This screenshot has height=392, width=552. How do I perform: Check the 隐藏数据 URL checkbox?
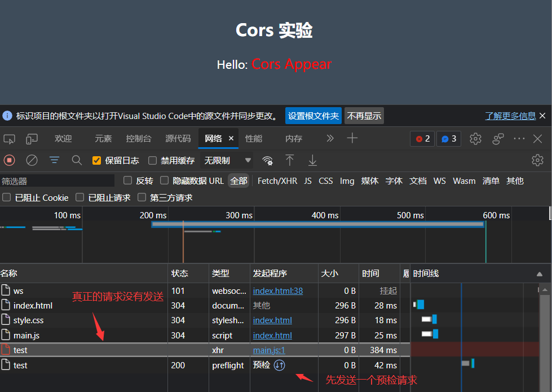165,180
